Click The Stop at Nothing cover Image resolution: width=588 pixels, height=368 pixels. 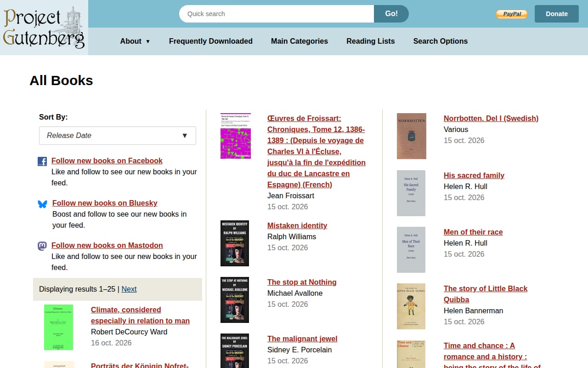pos(235,300)
